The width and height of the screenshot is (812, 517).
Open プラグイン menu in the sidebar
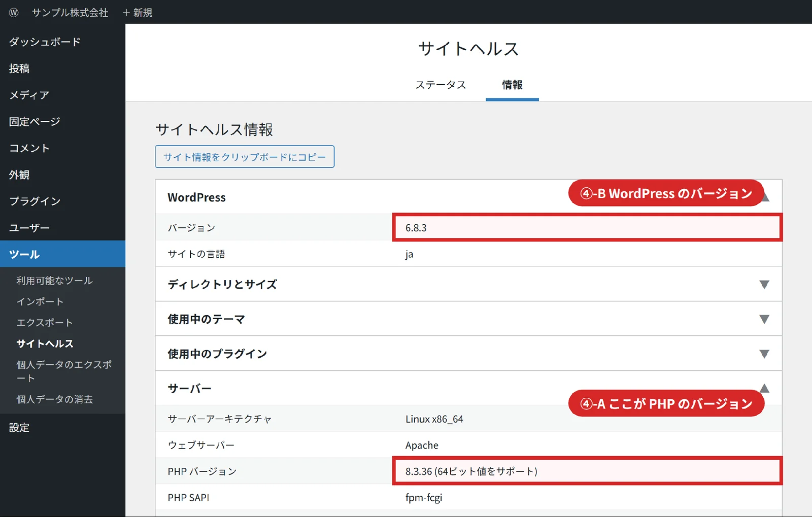click(35, 201)
